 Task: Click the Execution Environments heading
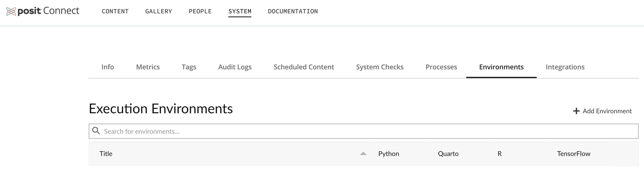tap(161, 108)
